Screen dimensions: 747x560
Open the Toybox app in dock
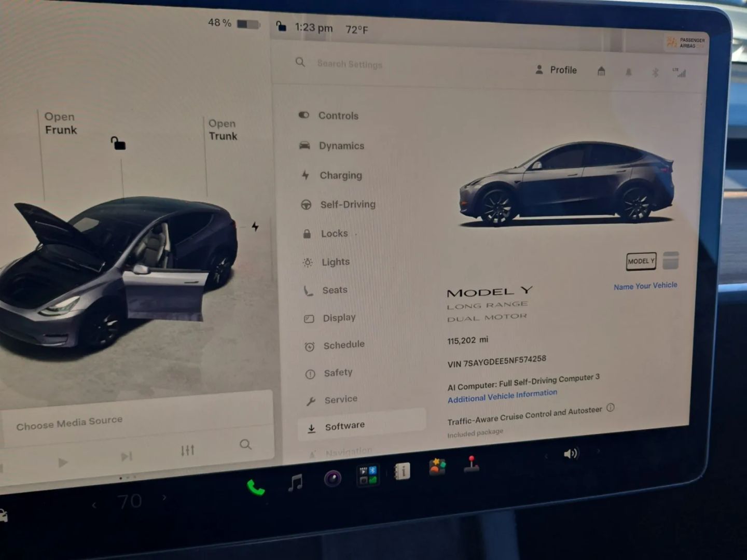pos(437,467)
